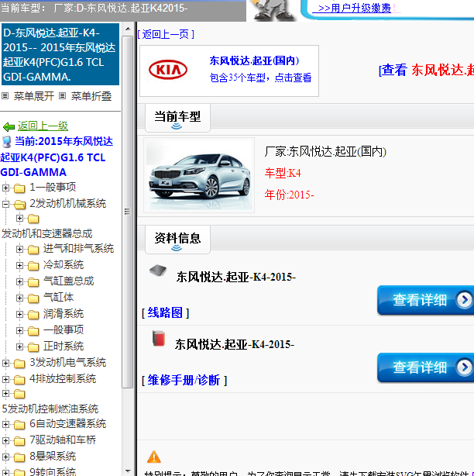Click folder icon for 进气和排气系统

[x=33, y=250]
